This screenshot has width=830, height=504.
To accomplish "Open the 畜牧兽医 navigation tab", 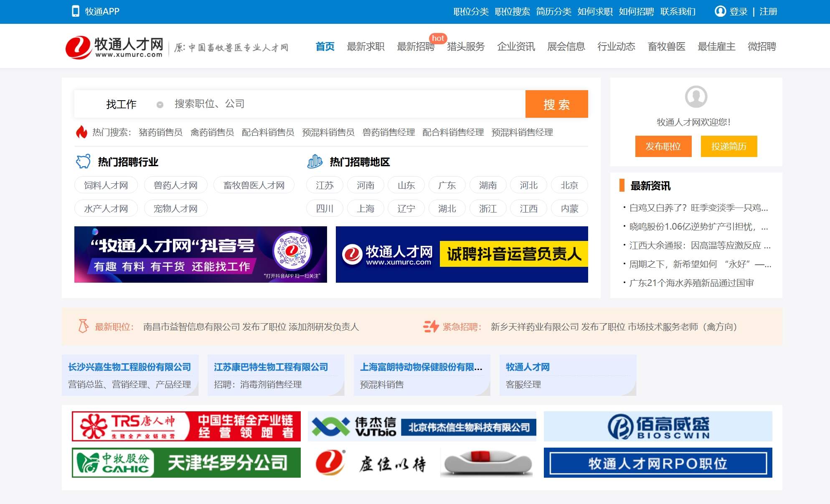I will [666, 46].
